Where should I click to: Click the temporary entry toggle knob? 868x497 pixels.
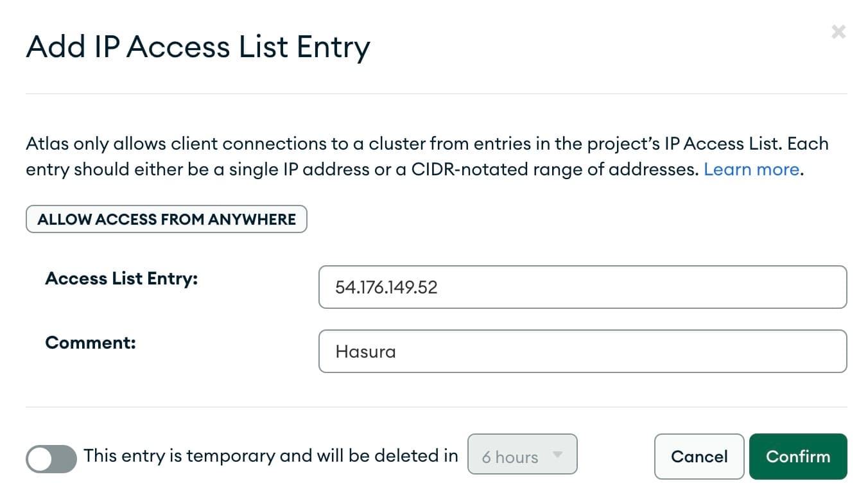coord(40,459)
